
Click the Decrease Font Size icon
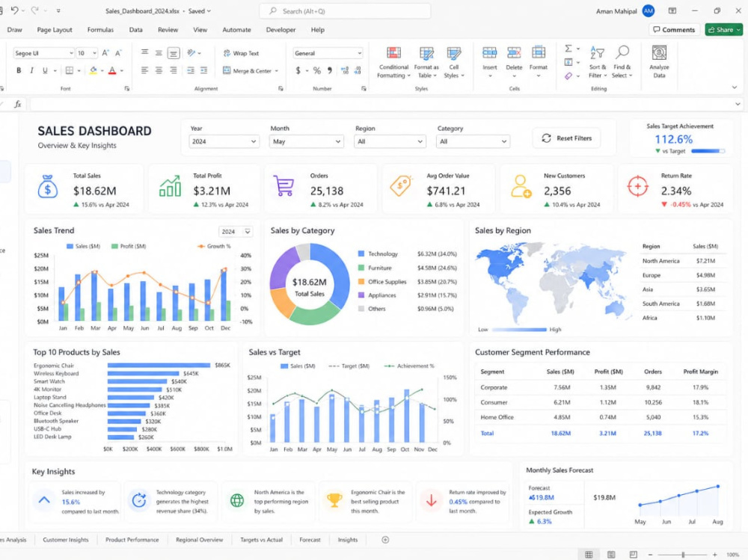coord(118,53)
